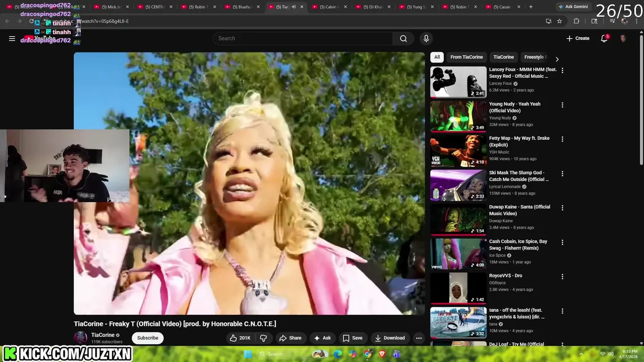Open TiaCorine channel name link
Viewport: 644px width, 362px height.
coord(103,335)
